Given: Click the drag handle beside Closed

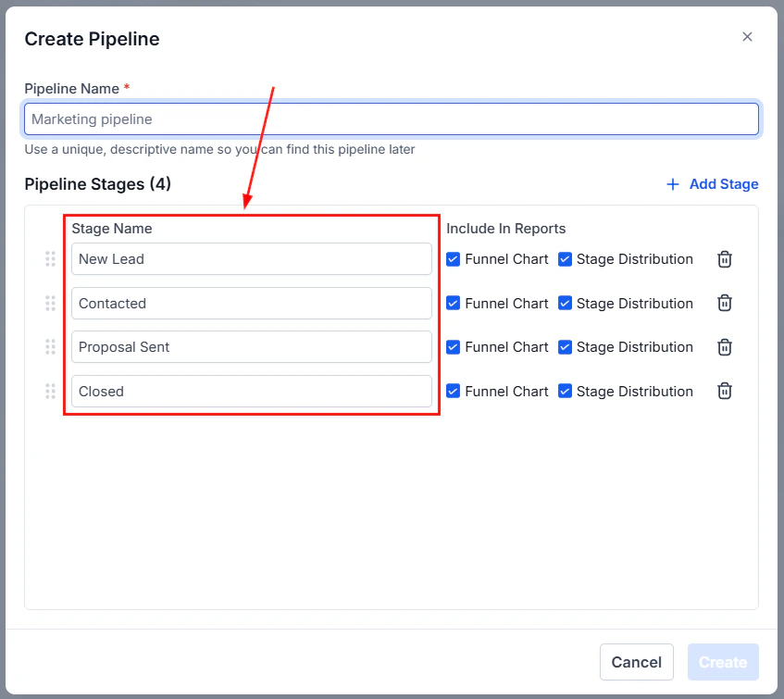Looking at the screenshot, I should pyautogui.click(x=51, y=391).
